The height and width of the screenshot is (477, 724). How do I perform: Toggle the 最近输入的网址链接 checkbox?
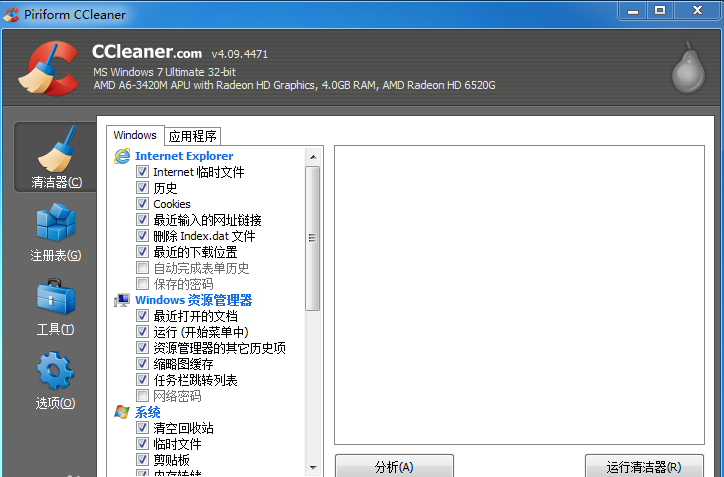point(142,220)
